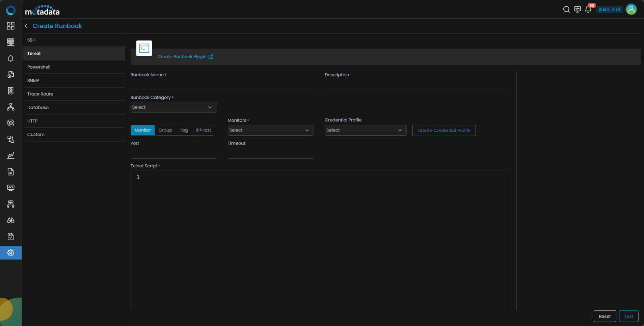Open the dashboard grid icon in sidebar

point(11,26)
